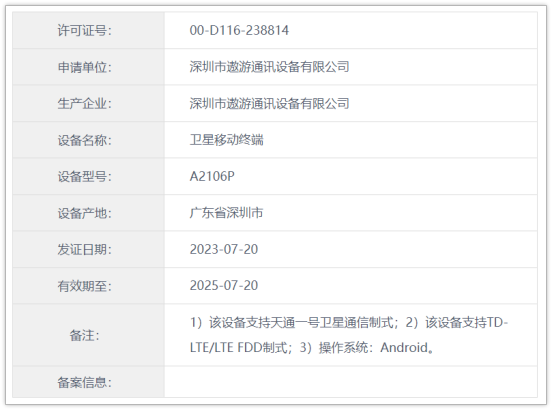552x410 pixels.
Task: Click the 发证日期 label
Action: [84, 250]
